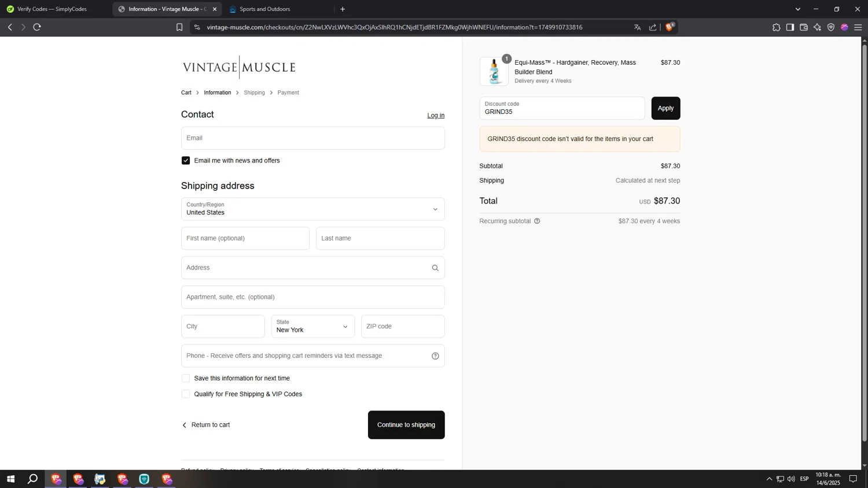Go to Cart breadcrumb

click(x=186, y=93)
